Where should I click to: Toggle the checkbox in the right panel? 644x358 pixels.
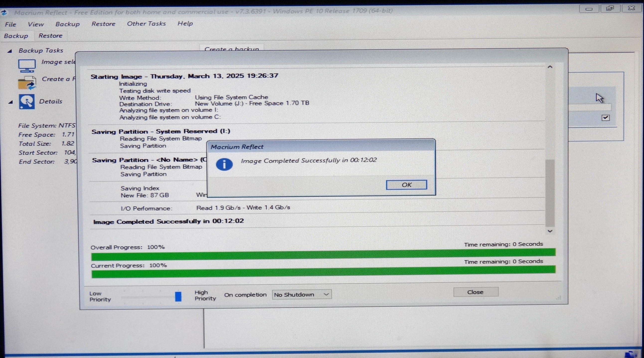[606, 118]
